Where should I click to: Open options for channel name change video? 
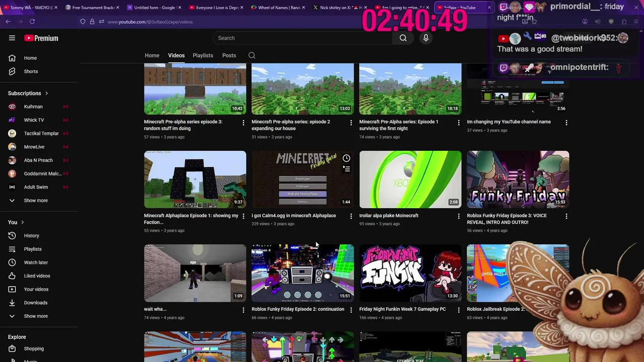[x=566, y=123]
